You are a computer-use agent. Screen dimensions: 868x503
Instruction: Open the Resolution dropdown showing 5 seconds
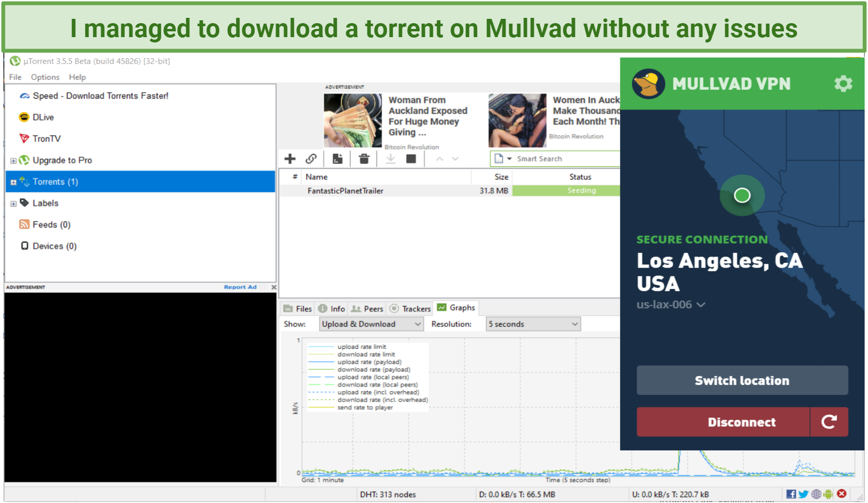[533, 324]
